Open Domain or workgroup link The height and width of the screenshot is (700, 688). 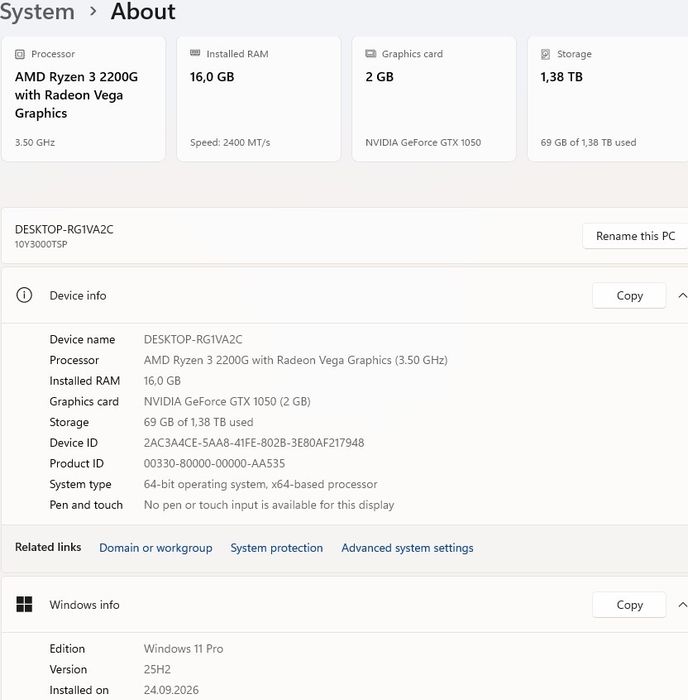coord(156,547)
